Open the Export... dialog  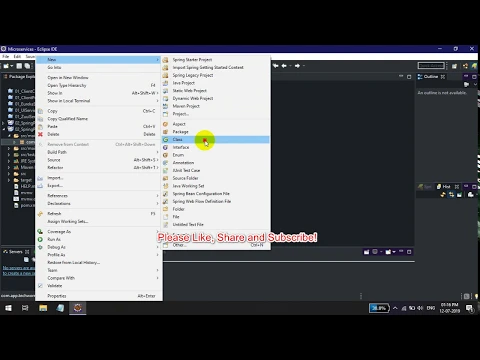point(99,186)
